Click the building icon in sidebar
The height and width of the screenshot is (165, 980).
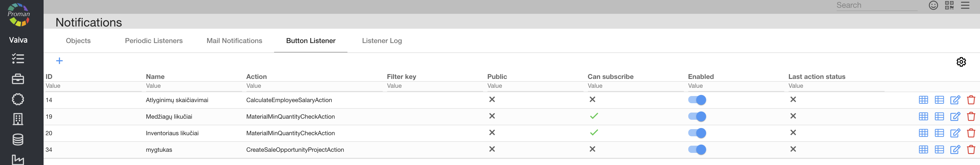coord(18,119)
